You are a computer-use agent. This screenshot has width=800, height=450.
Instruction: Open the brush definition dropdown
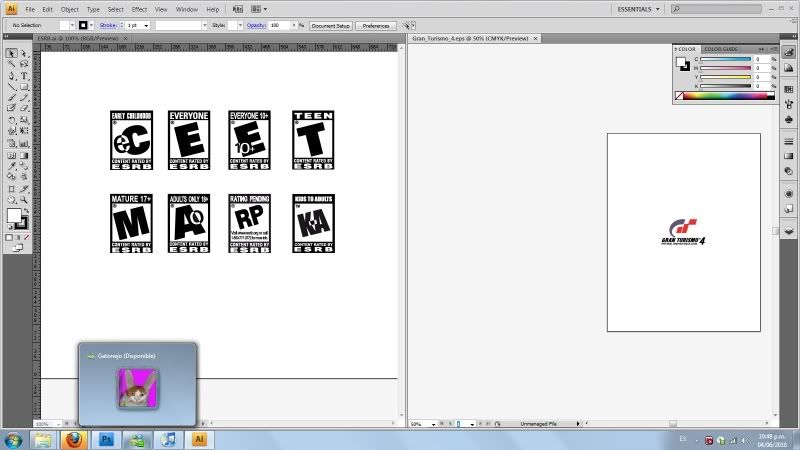point(205,25)
